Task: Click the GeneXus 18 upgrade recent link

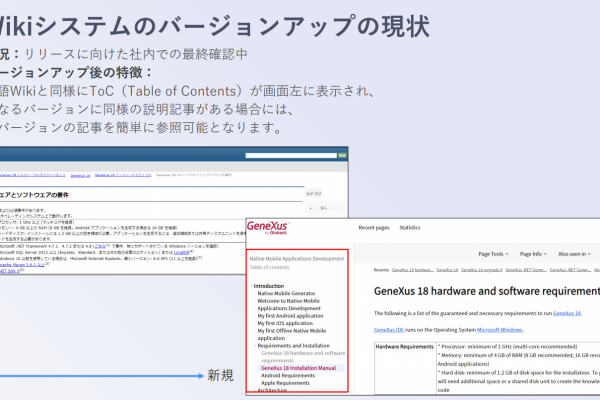Action: coord(481,270)
